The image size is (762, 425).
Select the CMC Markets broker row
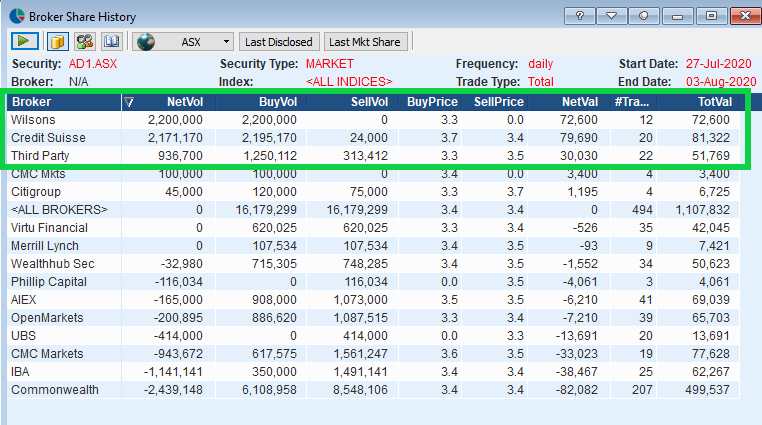[x=373, y=353]
